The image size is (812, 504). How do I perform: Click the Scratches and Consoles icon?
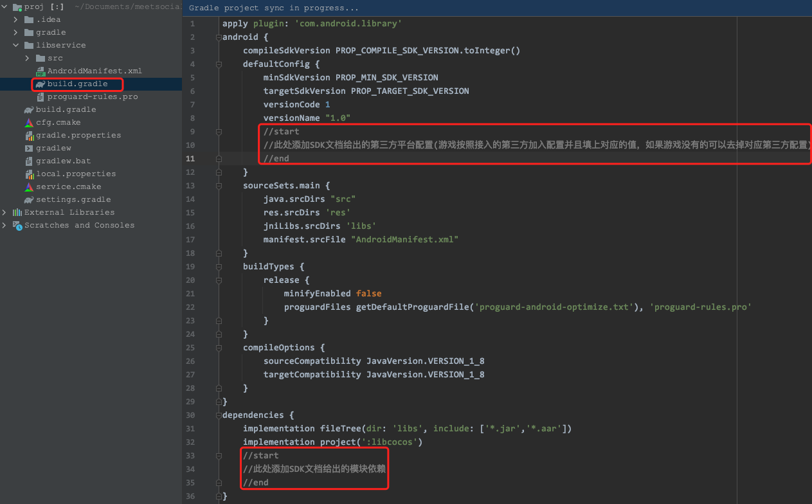(17, 225)
